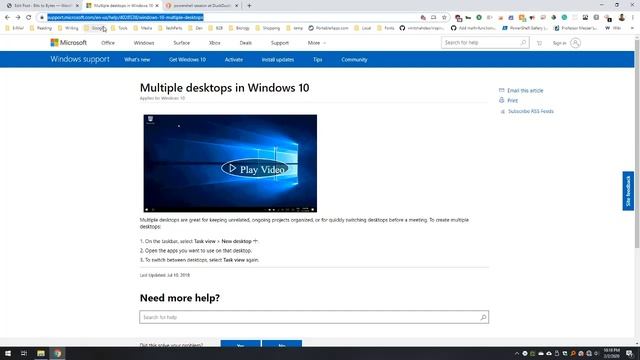Show hidden system tray icons

(517, 353)
